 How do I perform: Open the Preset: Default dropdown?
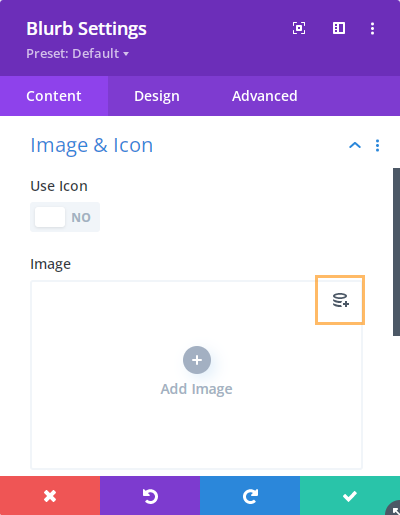coord(78,53)
